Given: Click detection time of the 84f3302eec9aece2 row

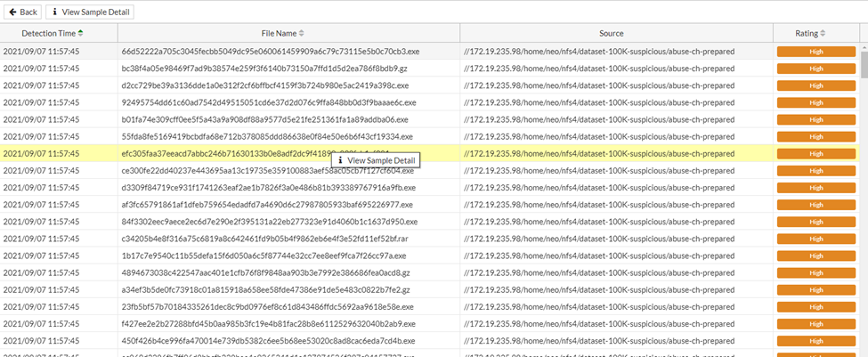Looking at the screenshot, I should coord(53,221).
